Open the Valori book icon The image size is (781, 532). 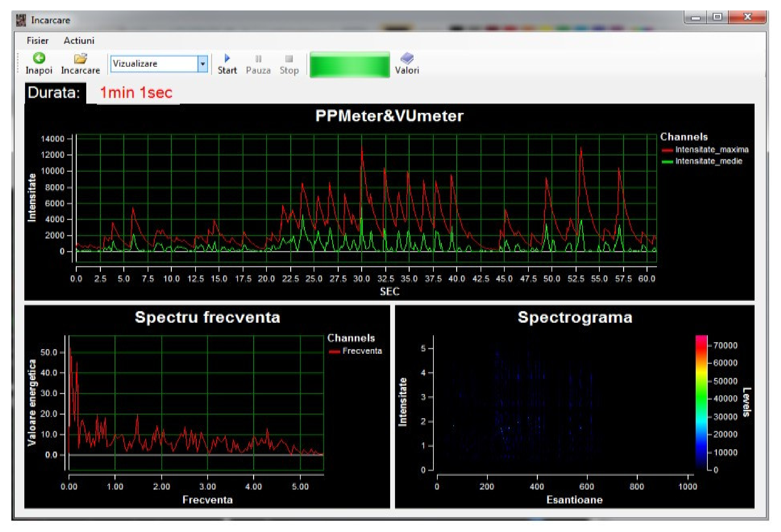(407, 58)
